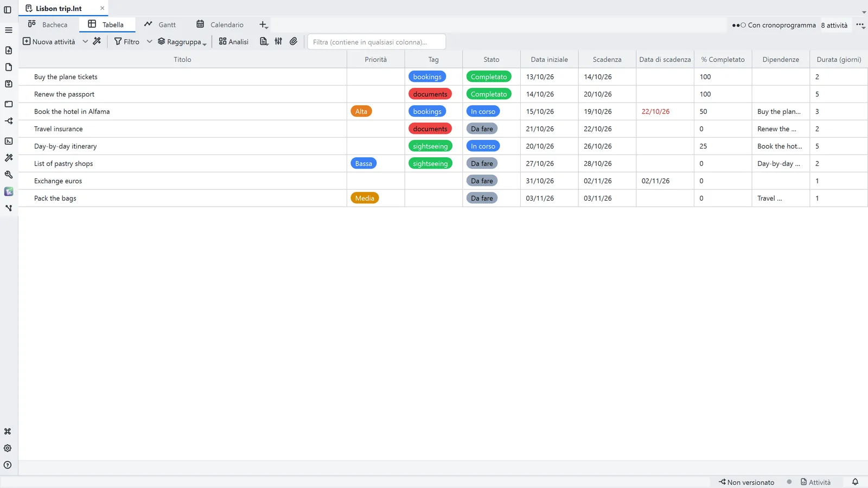Click the Nuova attività button
Screen dimensions: 868x488
49,42
